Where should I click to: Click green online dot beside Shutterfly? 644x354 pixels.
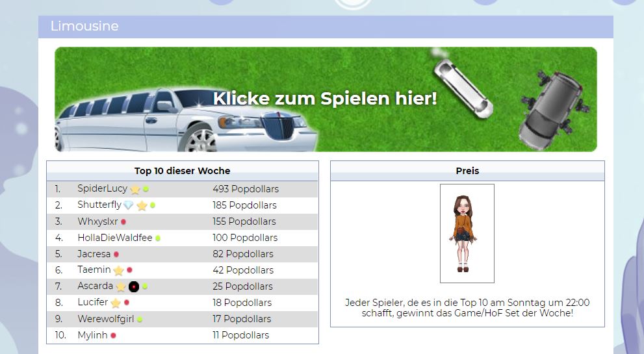(152, 205)
